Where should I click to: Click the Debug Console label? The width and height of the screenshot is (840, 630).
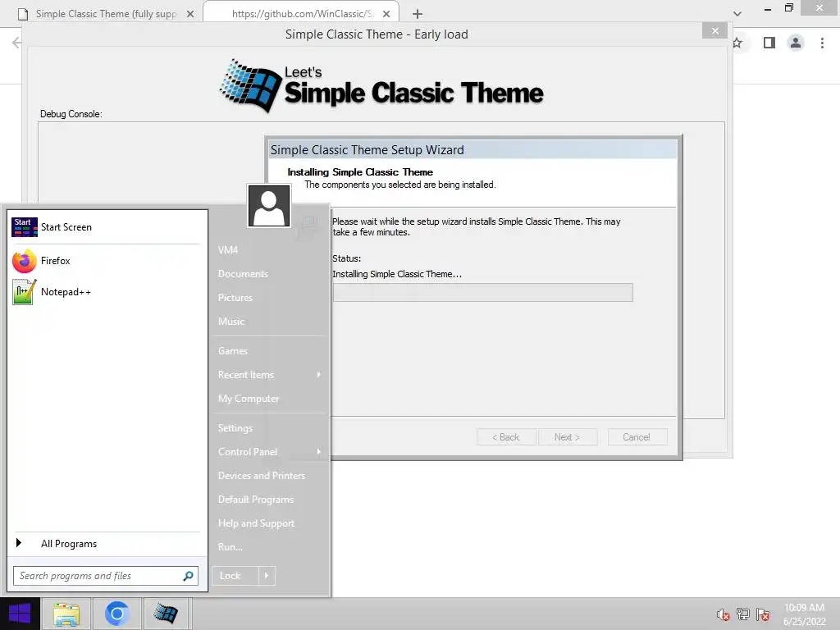point(71,114)
